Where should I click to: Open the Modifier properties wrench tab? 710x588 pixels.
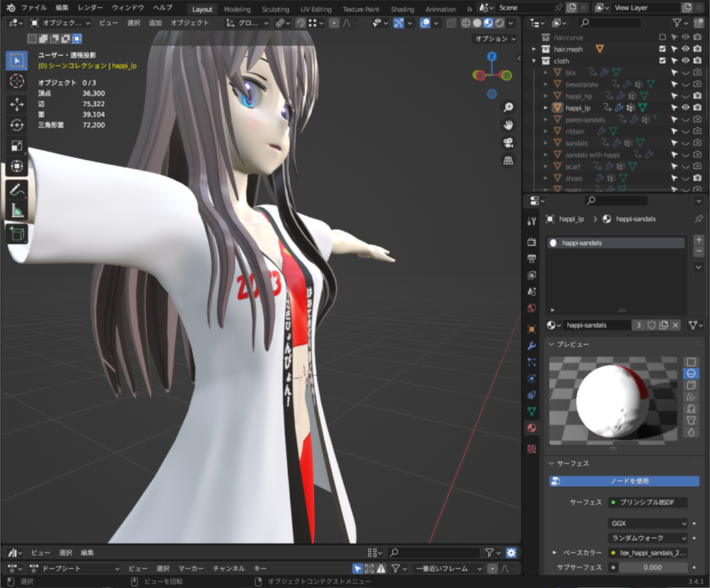point(532,345)
